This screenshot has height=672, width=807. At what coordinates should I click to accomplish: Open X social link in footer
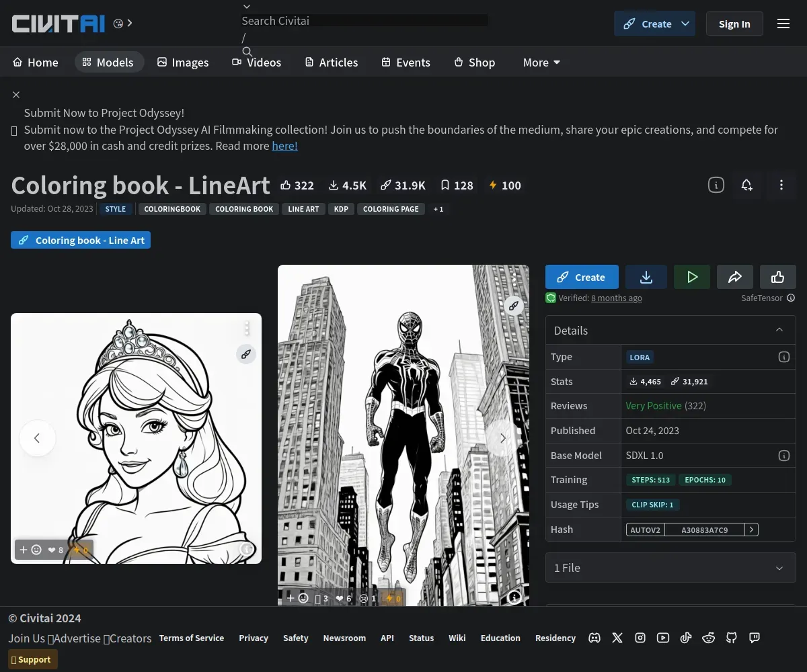[x=617, y=638]
